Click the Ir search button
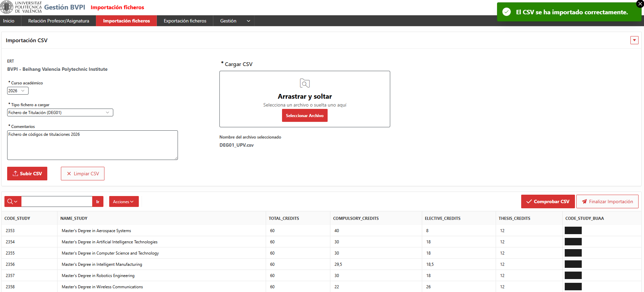This screenshot has height=292, width=644. 98,201
